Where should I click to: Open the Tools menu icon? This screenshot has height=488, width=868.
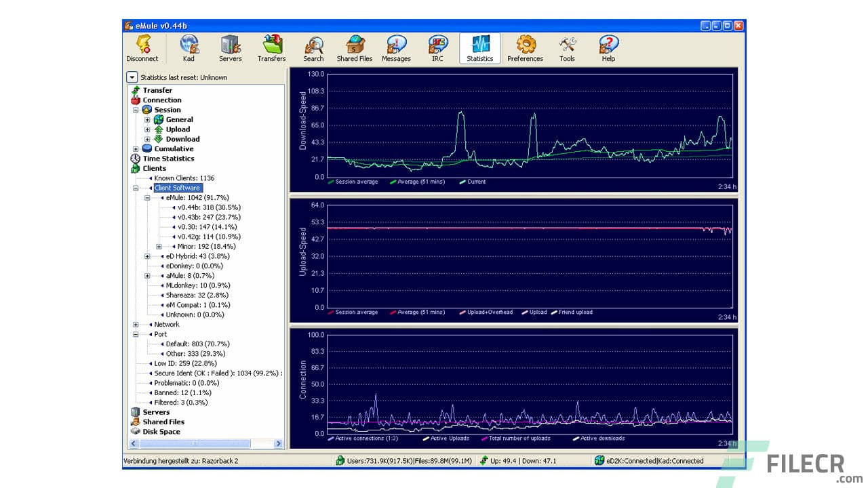point(567,47)
